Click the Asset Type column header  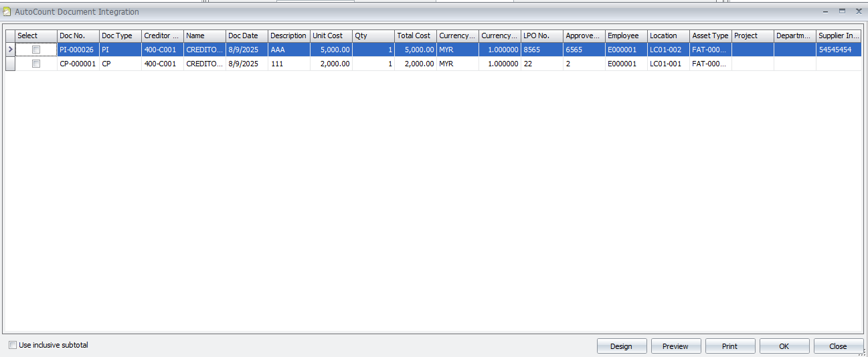tap(711, 35)
